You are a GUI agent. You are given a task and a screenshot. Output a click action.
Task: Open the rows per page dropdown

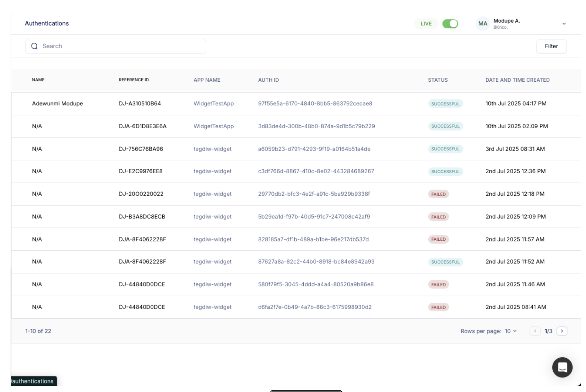[511, 331]
